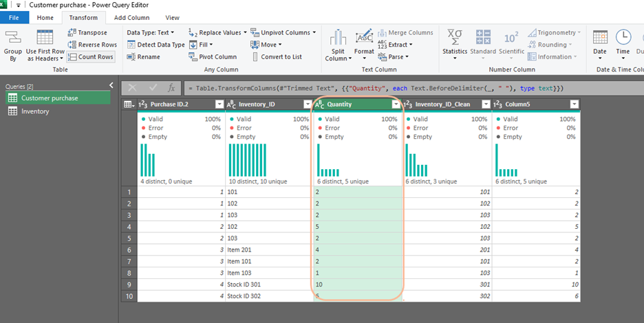Click Convert to List
The image size is (644, 323).
277,57
